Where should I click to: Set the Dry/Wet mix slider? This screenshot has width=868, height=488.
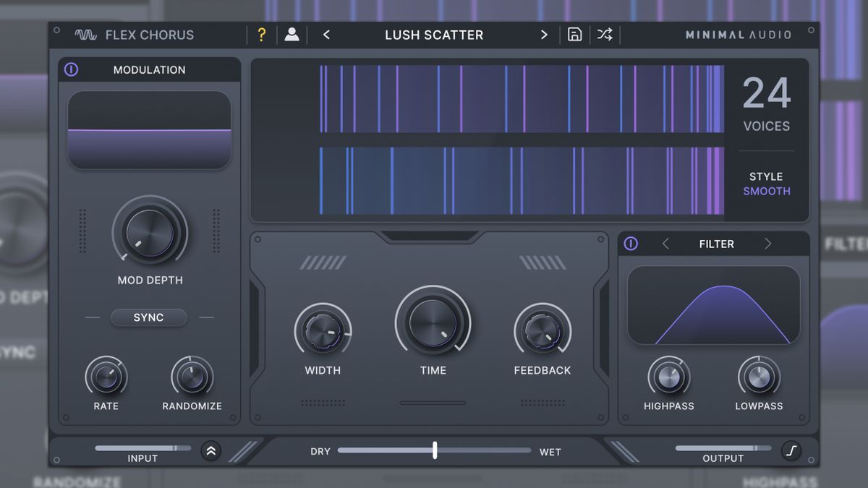[434, 450]
